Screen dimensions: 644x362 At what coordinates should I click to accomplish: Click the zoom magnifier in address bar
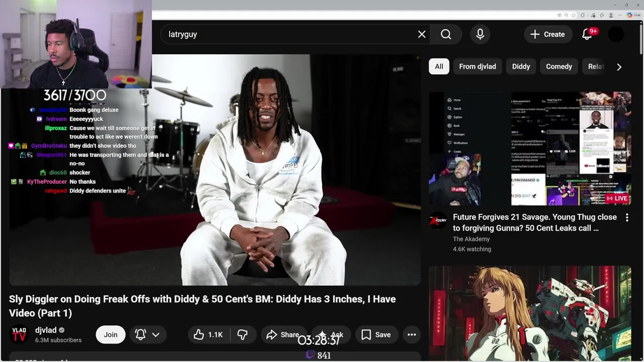click(x=566, y=15)
